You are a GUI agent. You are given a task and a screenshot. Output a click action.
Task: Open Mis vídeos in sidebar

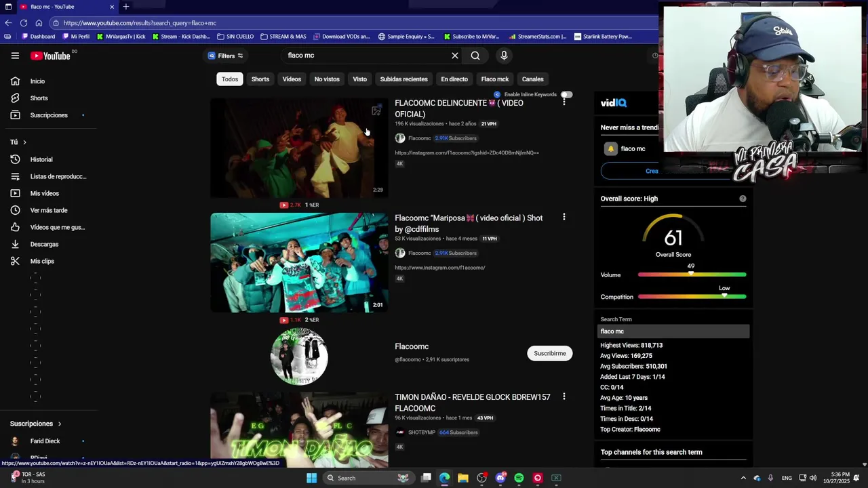click(45, 193)
